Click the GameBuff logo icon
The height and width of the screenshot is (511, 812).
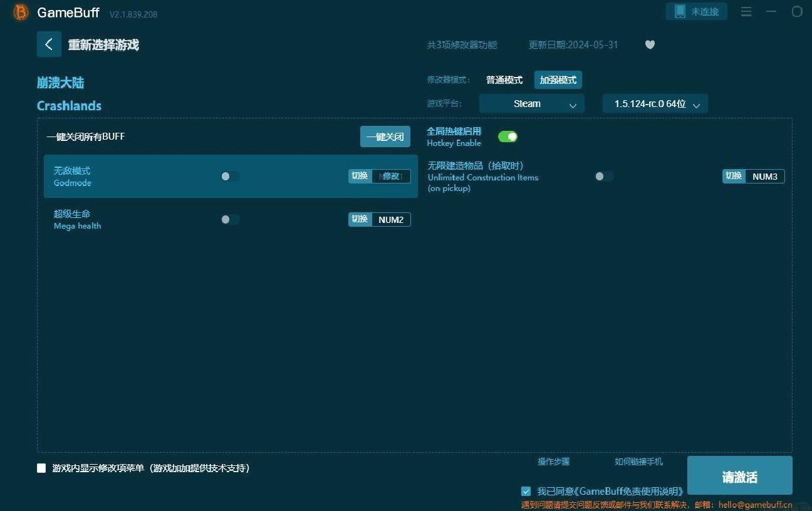[21, 12]
